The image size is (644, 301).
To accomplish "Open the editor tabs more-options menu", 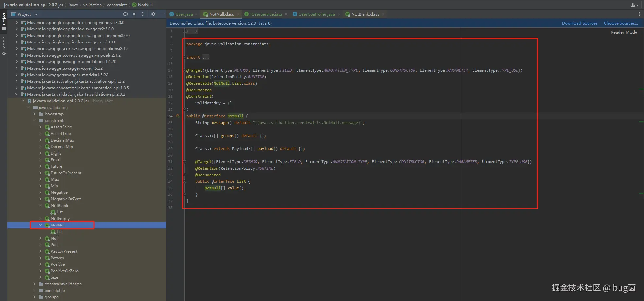I will tap(639, 14).
